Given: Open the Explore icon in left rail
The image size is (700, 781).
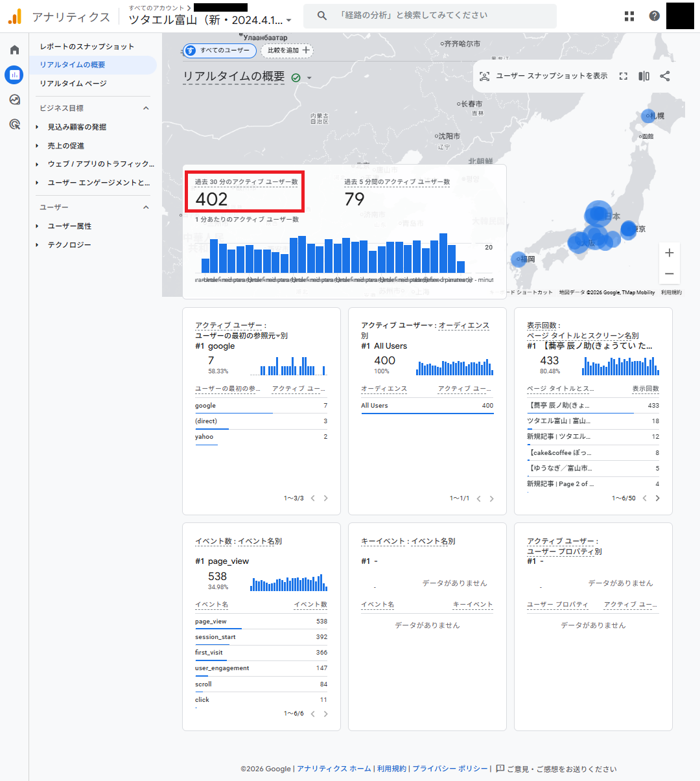Looking at the screenshot, I should 14,100.
